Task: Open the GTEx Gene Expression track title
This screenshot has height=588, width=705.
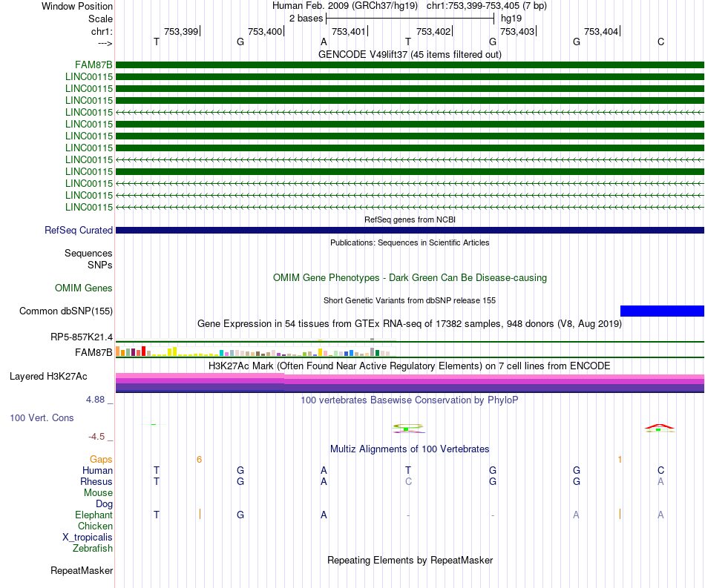Action: pos(410,323)
